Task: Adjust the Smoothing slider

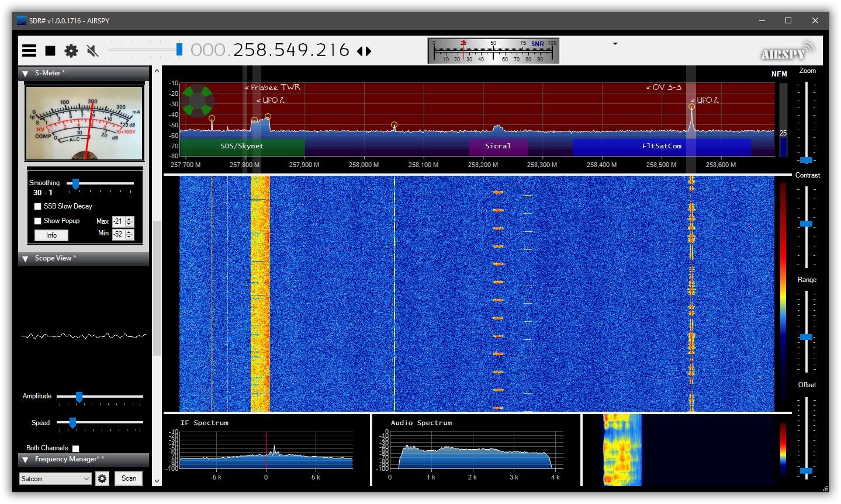Action: (75, 183)
